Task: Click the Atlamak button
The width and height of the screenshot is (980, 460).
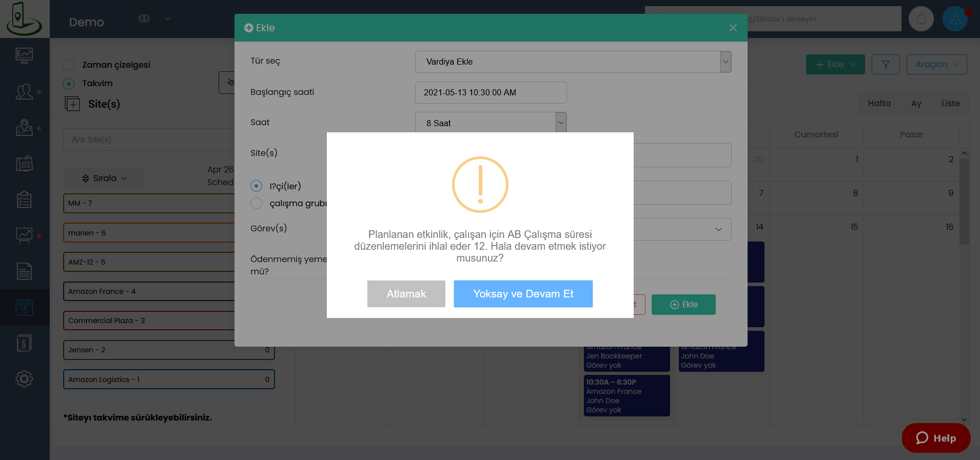Action: tap(406, 294)
